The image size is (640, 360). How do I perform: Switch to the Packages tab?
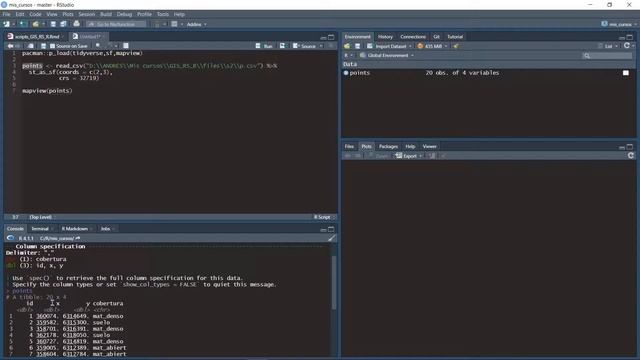[388, 147]
